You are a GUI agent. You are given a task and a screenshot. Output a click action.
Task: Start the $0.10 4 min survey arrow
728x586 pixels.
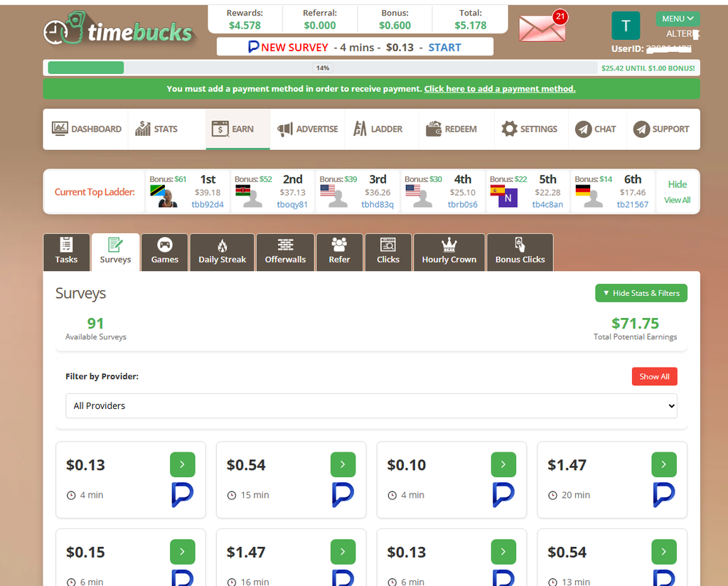(x=504, y=464)
